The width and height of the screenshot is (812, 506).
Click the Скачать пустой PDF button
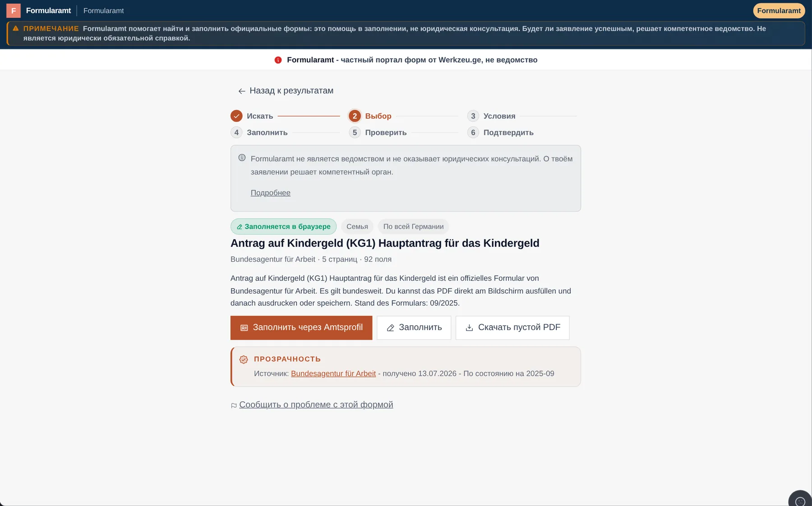click(x=512, y=328)
